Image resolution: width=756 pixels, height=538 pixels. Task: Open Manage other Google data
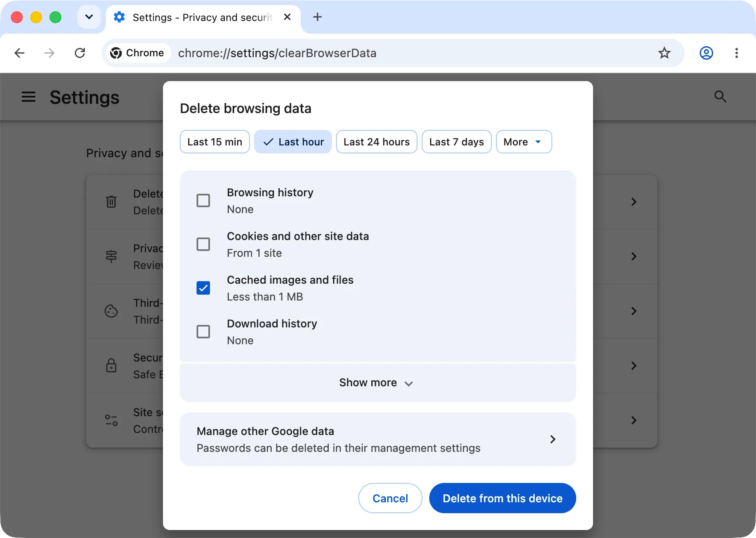(x=378, y=439)
